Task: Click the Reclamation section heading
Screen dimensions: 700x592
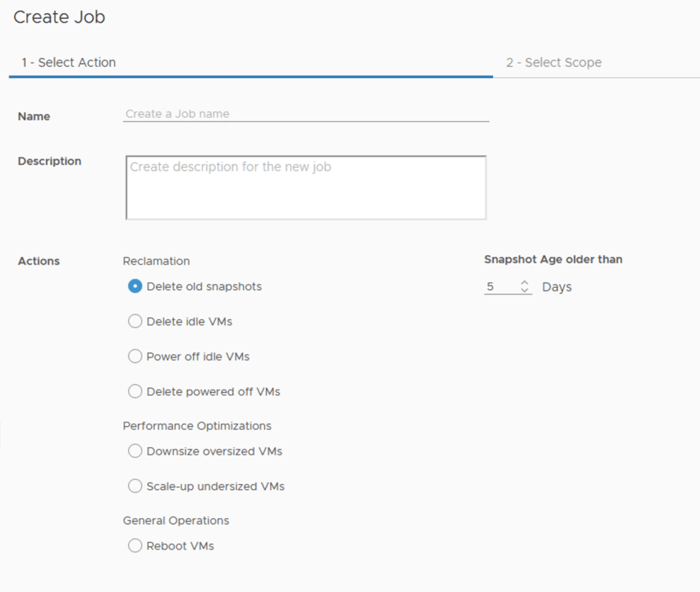Action: 157,261
